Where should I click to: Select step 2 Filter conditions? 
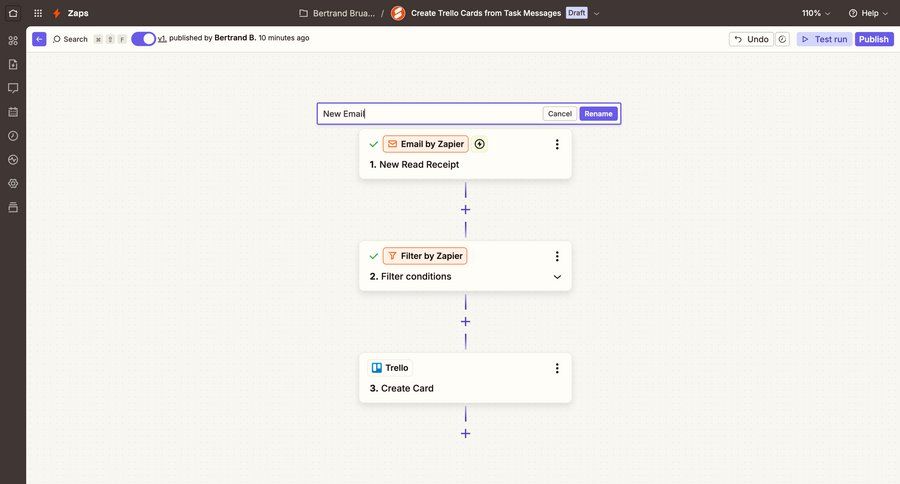410,276
